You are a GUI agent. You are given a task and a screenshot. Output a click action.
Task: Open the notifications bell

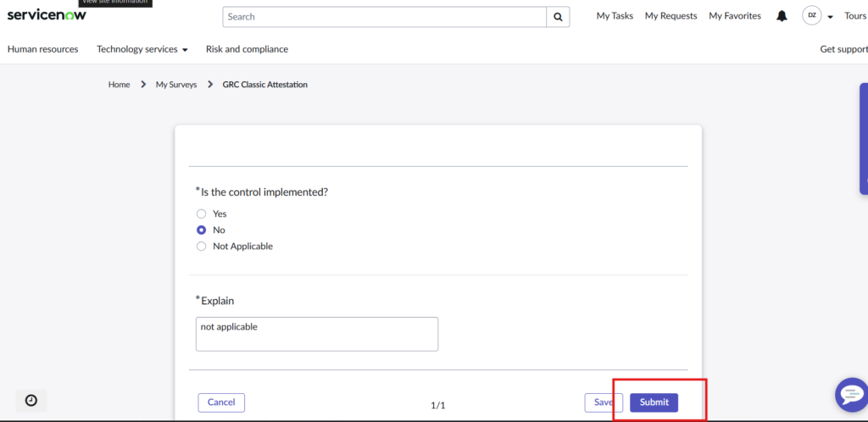782,16
